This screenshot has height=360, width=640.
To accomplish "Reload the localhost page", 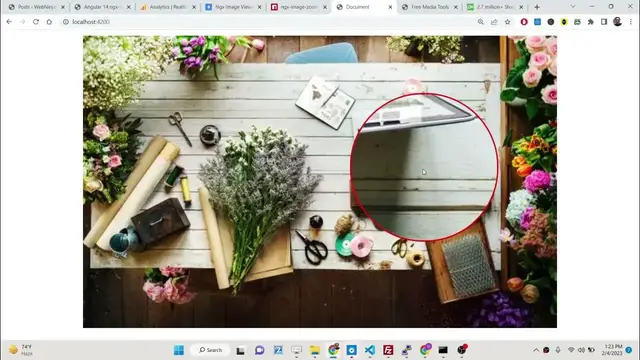I will tap(36, 22).
